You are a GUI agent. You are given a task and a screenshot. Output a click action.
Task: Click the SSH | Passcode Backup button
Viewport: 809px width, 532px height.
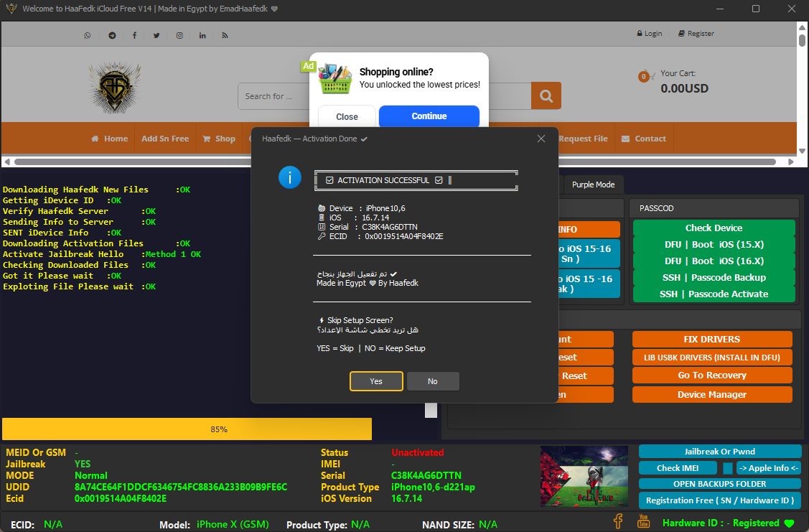[714, 278]
